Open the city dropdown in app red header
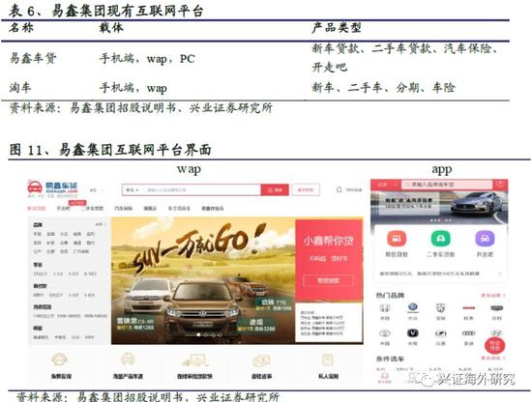The image size is (532, 402). tap(388, 185)
